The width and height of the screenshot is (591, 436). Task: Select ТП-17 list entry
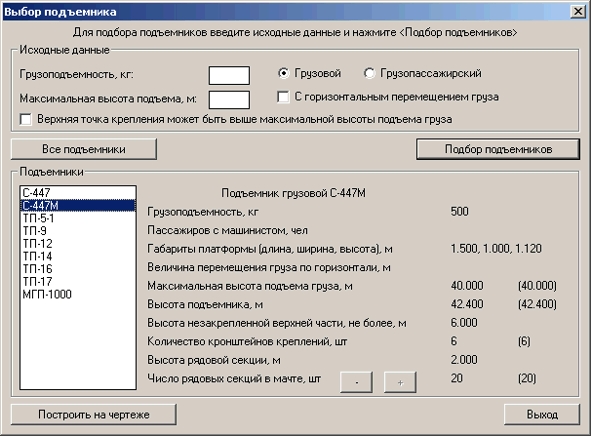[78, 281]
